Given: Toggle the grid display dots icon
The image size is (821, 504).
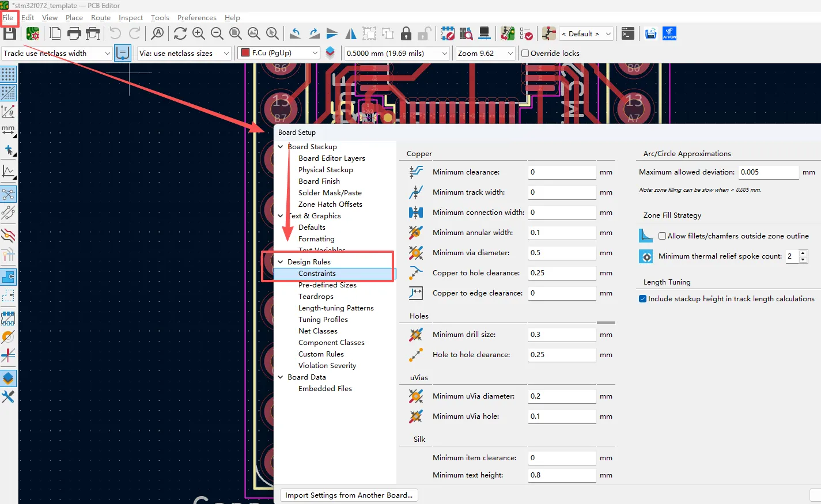Looking at the screenshot, I should pyautogui.click(x=8, y=74).
